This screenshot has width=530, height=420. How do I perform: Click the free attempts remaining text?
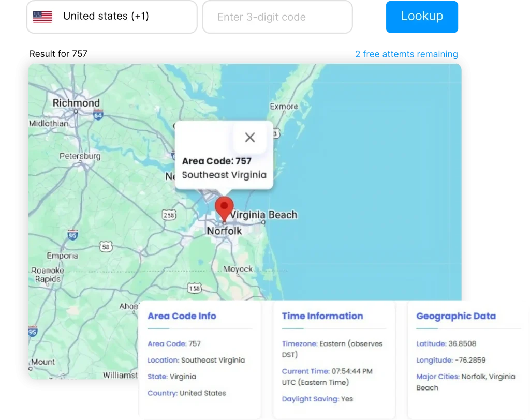[x=406, y=54]
